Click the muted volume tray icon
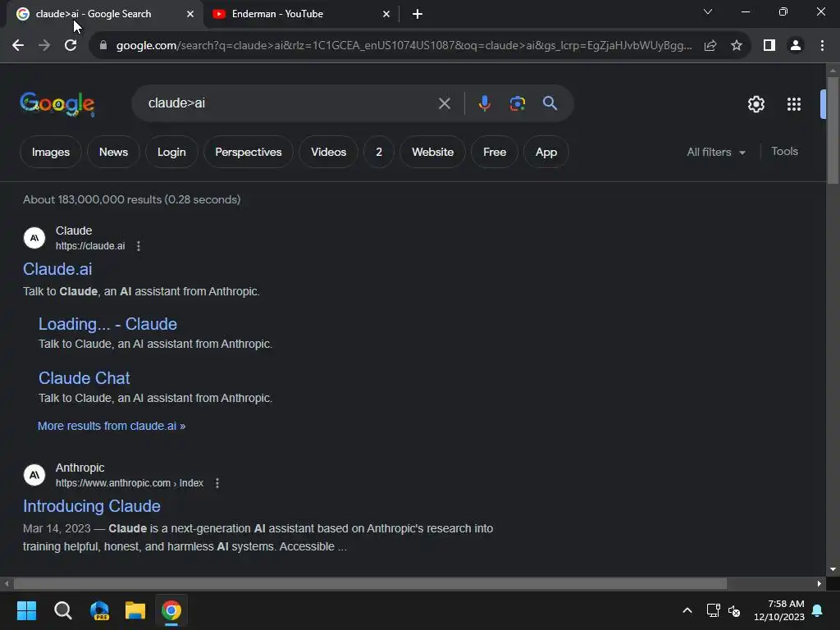The image size is (840, 630). pyautogui.click(x=734, y=610)
